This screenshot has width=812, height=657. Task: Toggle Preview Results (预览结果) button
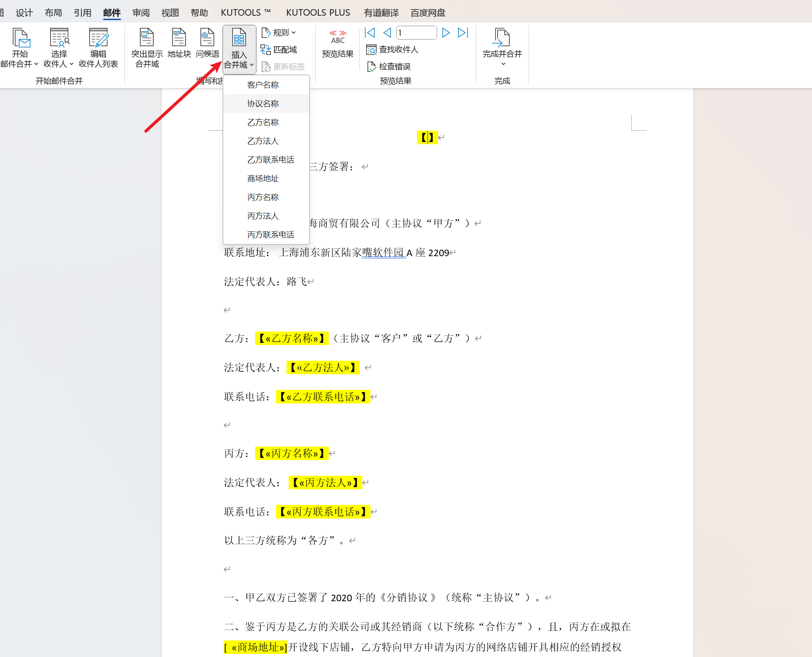tap(337, 44)
